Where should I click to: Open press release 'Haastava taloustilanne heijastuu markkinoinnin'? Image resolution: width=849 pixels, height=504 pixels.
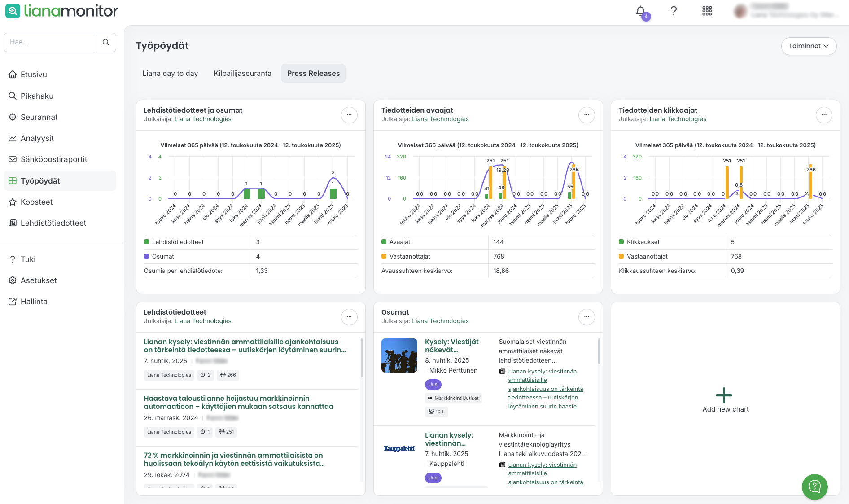click(238, 403)
